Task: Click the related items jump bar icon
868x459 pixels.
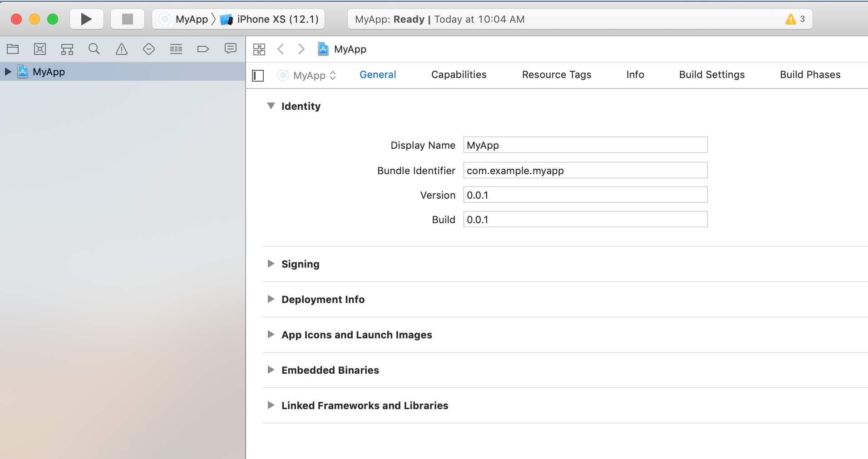Action: click(259, 49)
